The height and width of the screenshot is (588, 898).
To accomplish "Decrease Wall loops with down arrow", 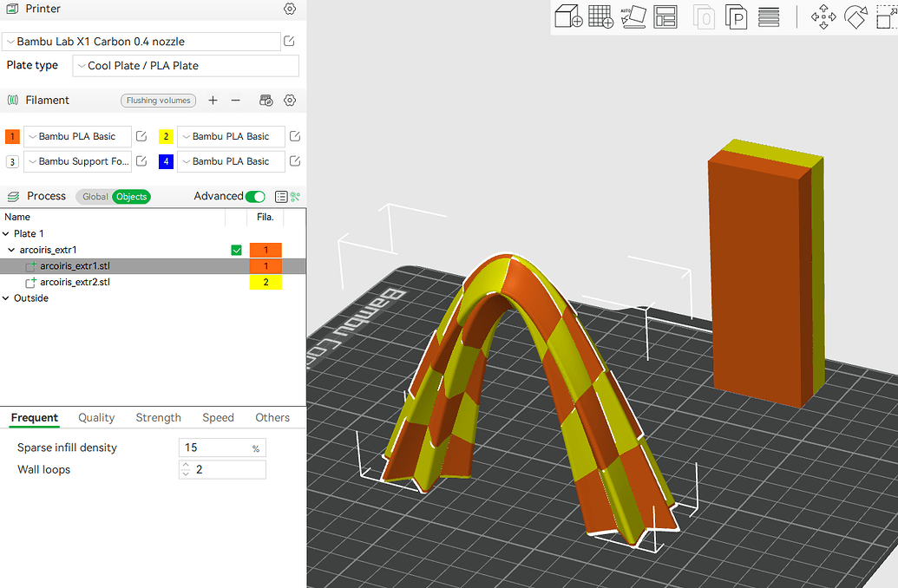I will [185, 474].
